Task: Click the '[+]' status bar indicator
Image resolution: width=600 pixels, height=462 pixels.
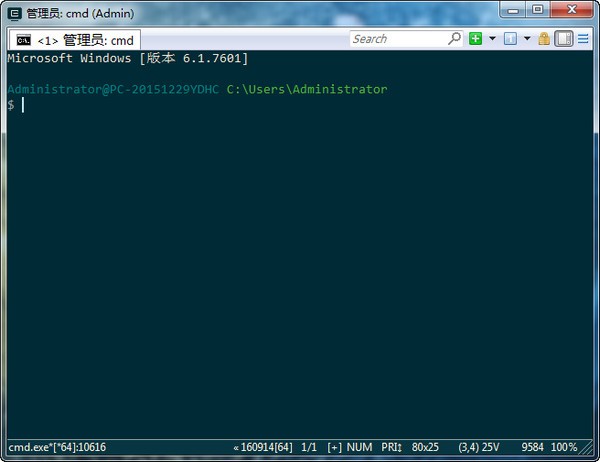Action: point(334,447)
